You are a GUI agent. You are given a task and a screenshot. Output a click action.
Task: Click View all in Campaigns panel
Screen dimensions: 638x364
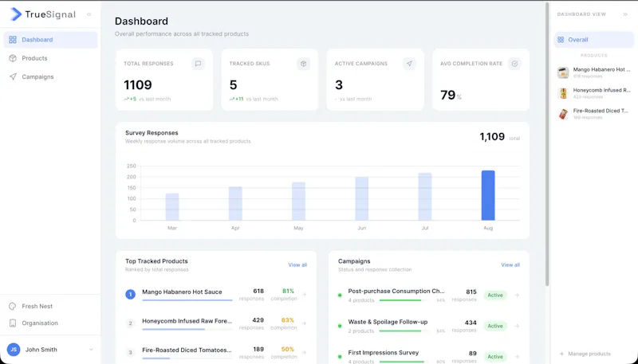coord(510,265)
